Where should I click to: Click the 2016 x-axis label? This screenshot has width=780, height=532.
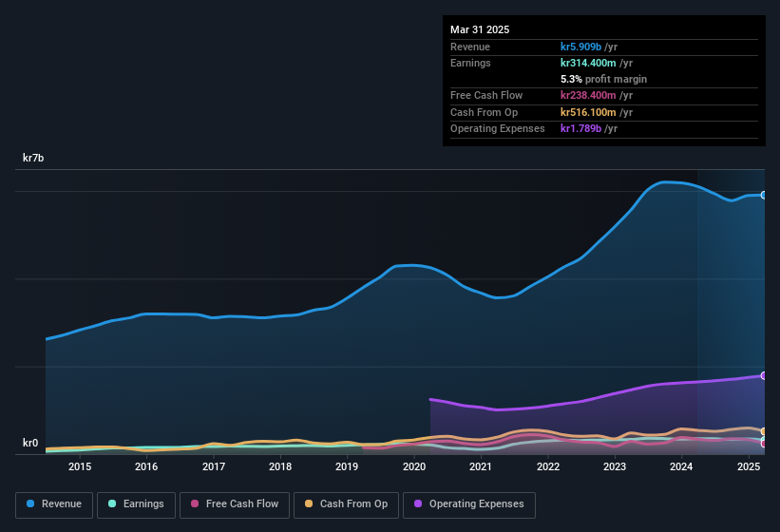click(x=146, y=466)
